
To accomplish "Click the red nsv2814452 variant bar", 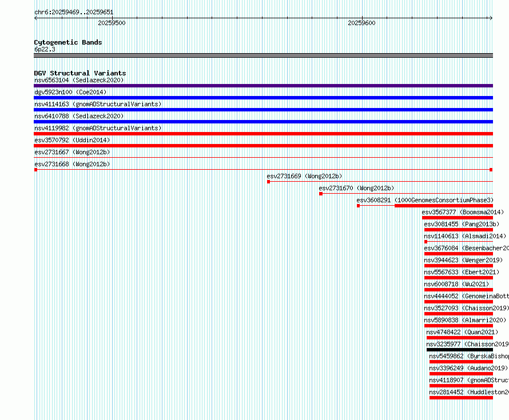I will (461, 398).
